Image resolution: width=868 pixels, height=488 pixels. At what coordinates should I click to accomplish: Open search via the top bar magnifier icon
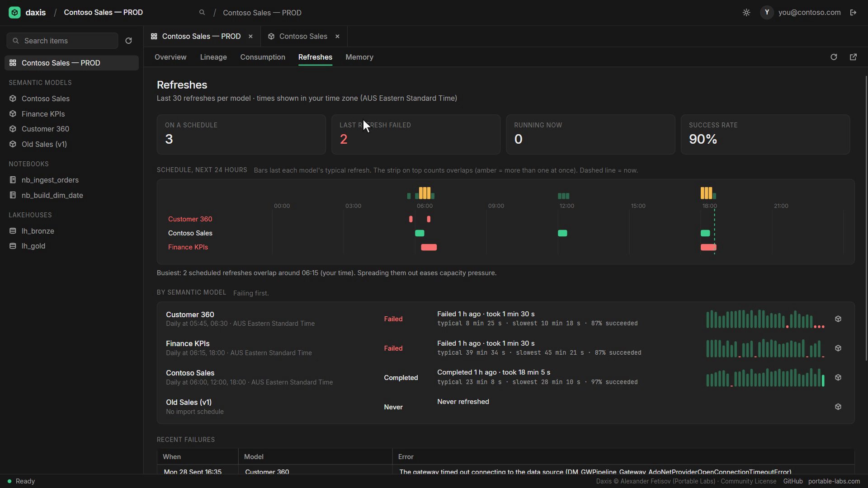pyautogui.click(x=202, y=13)
